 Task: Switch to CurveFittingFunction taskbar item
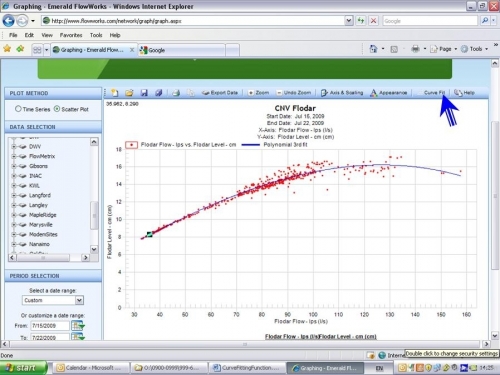point(247,368)
